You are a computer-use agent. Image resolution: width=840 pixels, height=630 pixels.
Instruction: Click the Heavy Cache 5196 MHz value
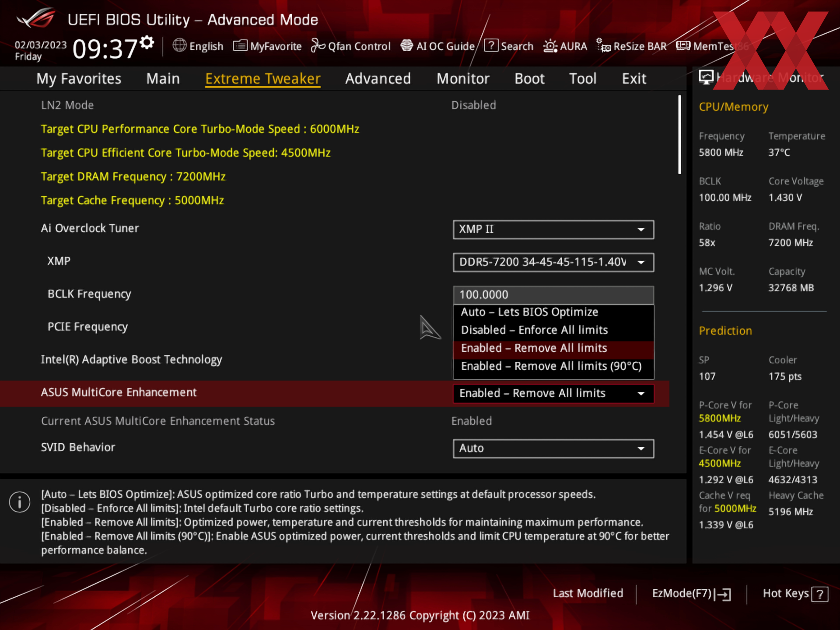[791, 511]
